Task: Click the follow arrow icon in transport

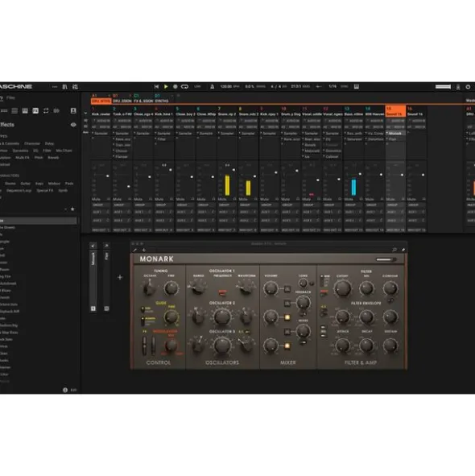Action: pyautogui.click(x=319, y=86)
